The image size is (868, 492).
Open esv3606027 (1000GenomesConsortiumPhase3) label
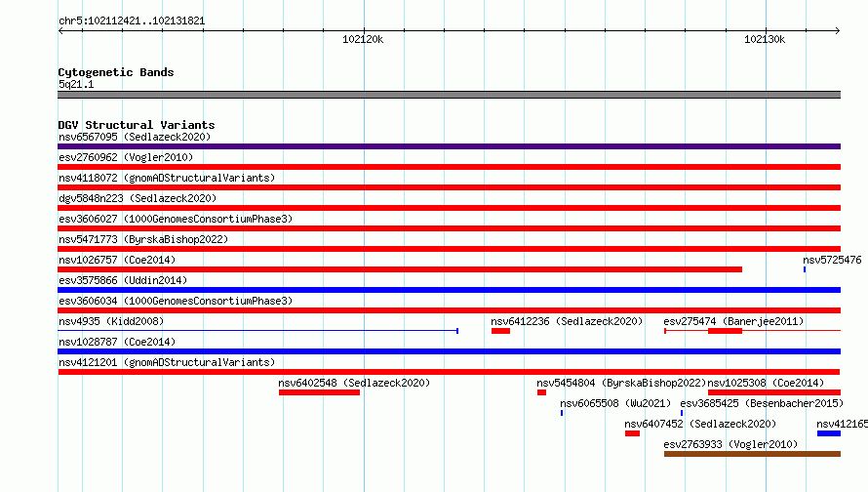176,219
